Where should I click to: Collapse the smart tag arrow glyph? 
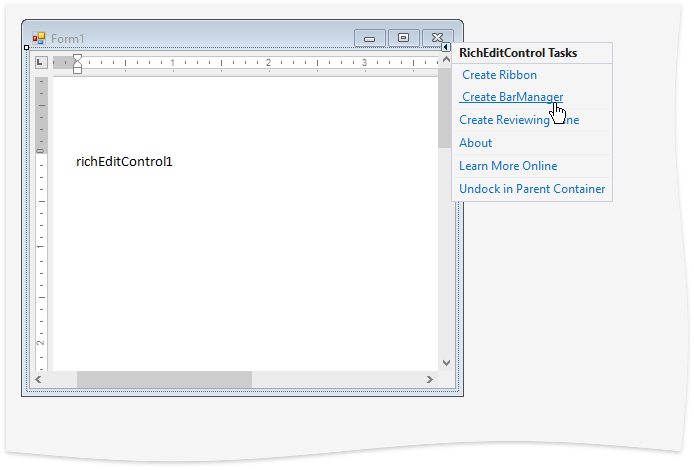point(446,47)
